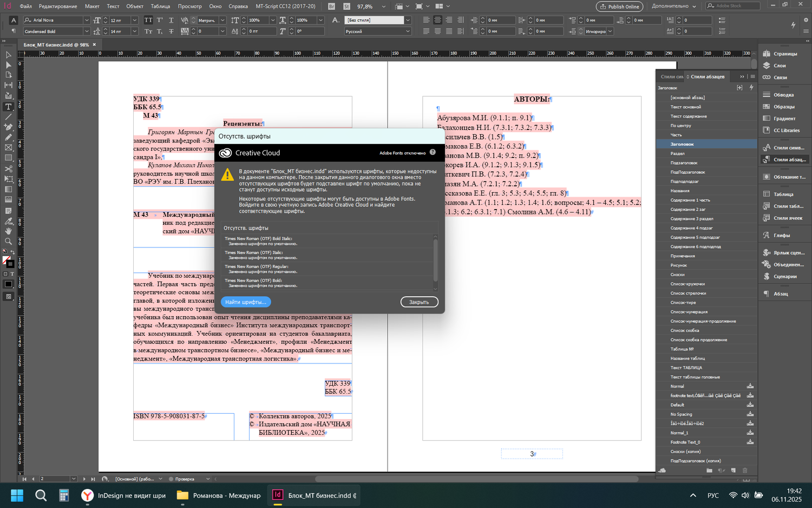
Task: Open the Layers panel (Слои)
Action: [779, 66]
